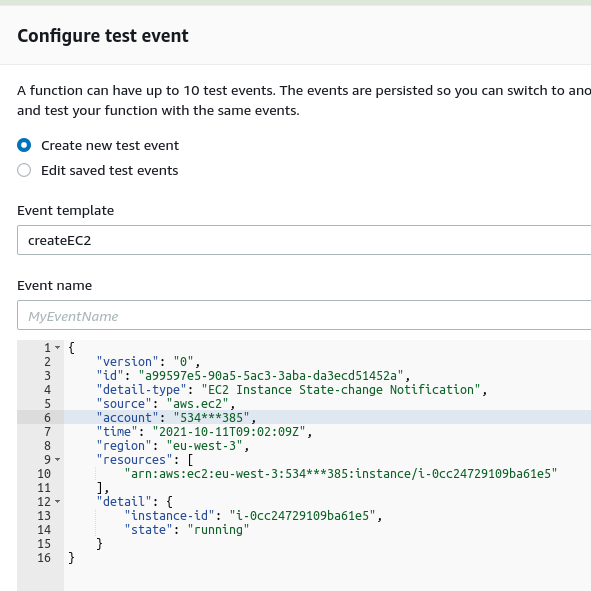The image size is (591, 591).
Task: Open the Event template createEC2 dropdown
Action: 304,240
